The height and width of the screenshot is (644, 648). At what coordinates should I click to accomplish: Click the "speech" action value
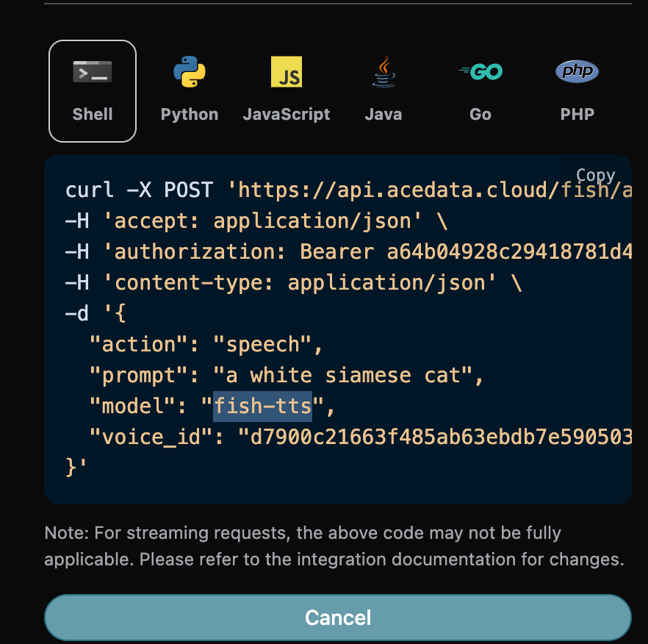tap(263, 345)
